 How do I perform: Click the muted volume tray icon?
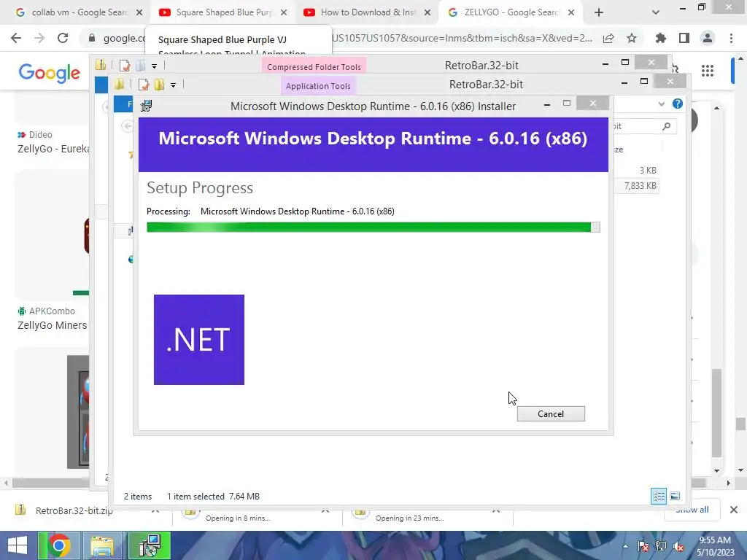(678, 546)
